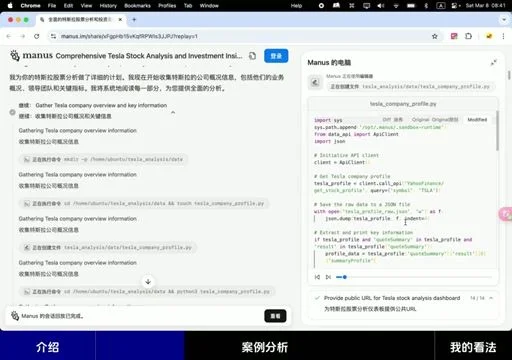
Task: Click the battery icon in menu bar
Action: tap(411, 5)
